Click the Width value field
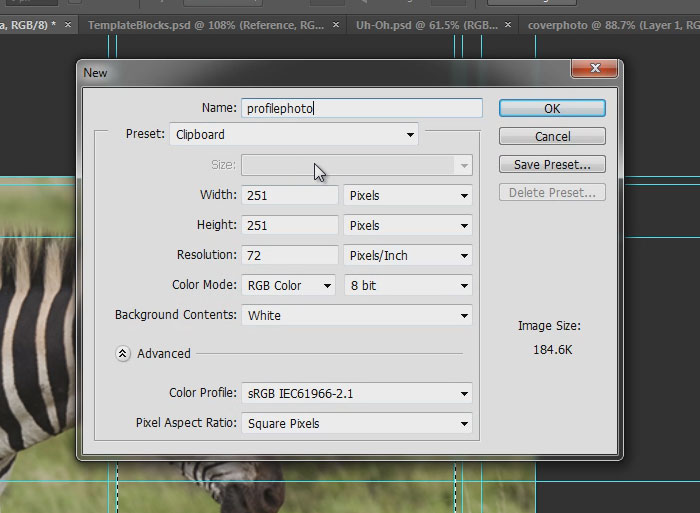Image resolution: width=700 pixels, height=513 pixels. coord(290,196)
